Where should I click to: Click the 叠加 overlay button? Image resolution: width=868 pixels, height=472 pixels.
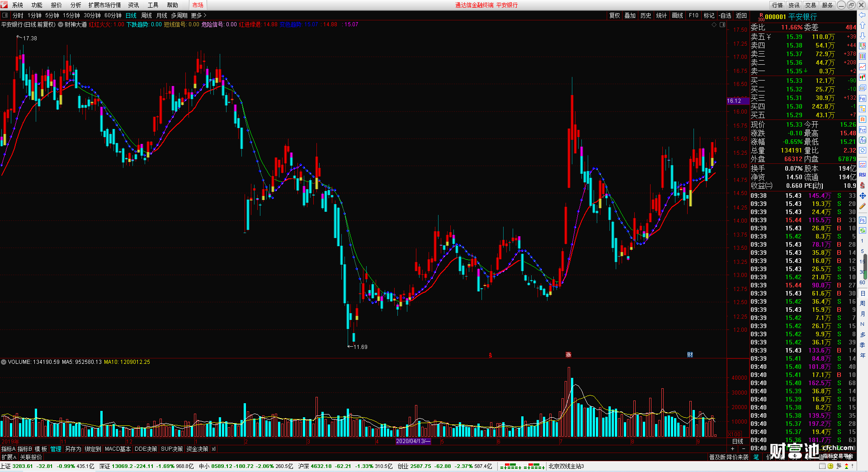630,15
